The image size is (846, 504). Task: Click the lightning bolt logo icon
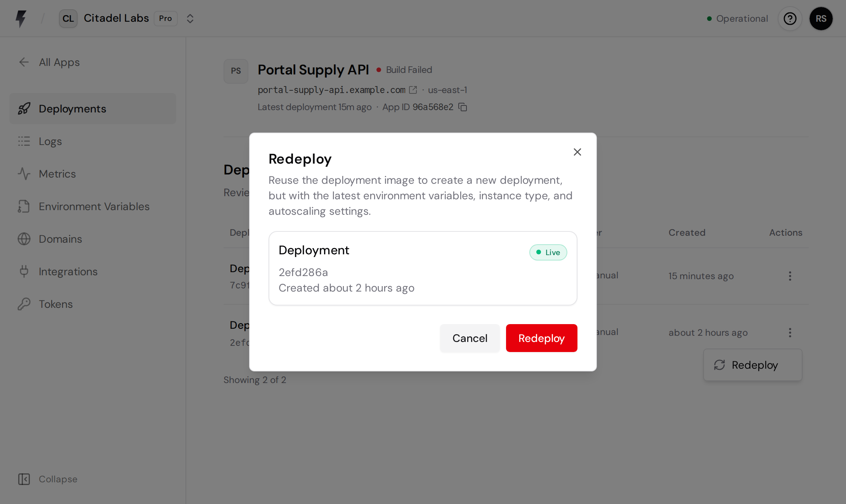21,19
